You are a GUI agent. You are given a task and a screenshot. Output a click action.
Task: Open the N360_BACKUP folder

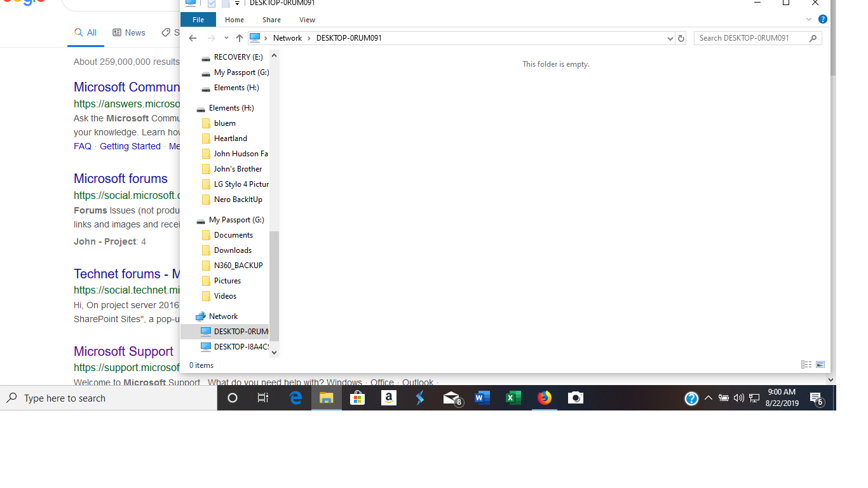pyautogui.click(x=231, y=266)
